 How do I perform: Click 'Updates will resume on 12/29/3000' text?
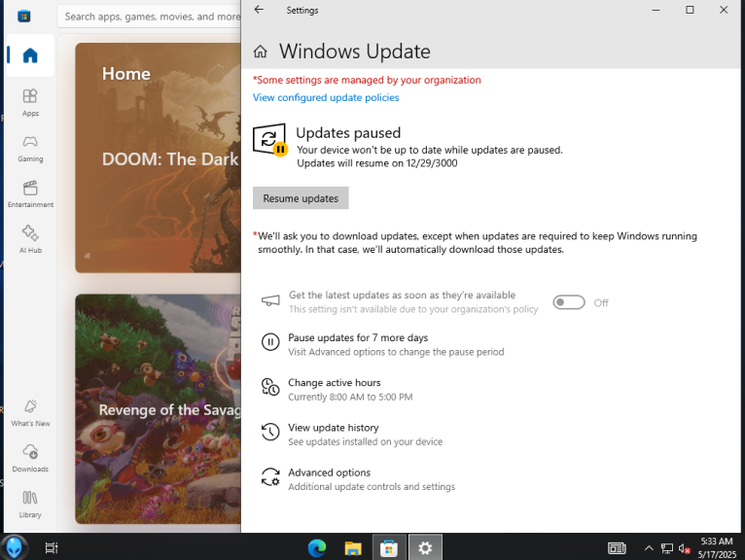point(377,163)
